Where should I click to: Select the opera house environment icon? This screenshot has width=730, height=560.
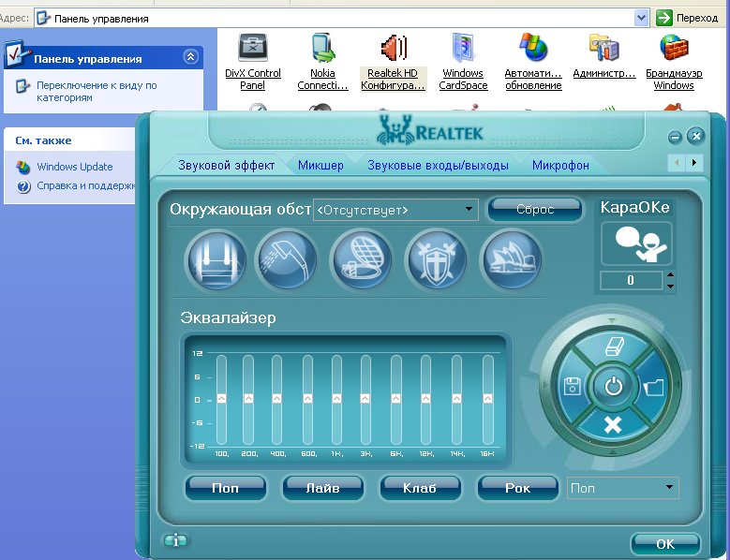click(x=511, y=259)
